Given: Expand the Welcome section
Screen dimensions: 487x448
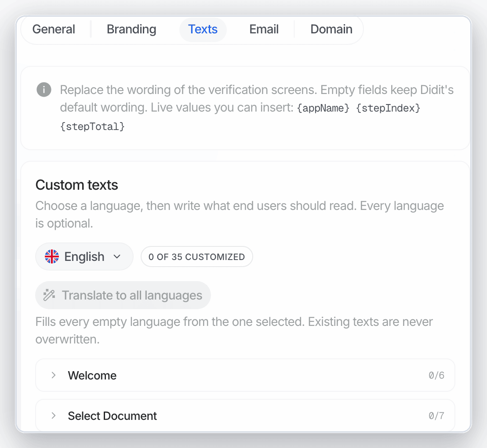Looking at the screenshot, I should (x=245, y=376).
